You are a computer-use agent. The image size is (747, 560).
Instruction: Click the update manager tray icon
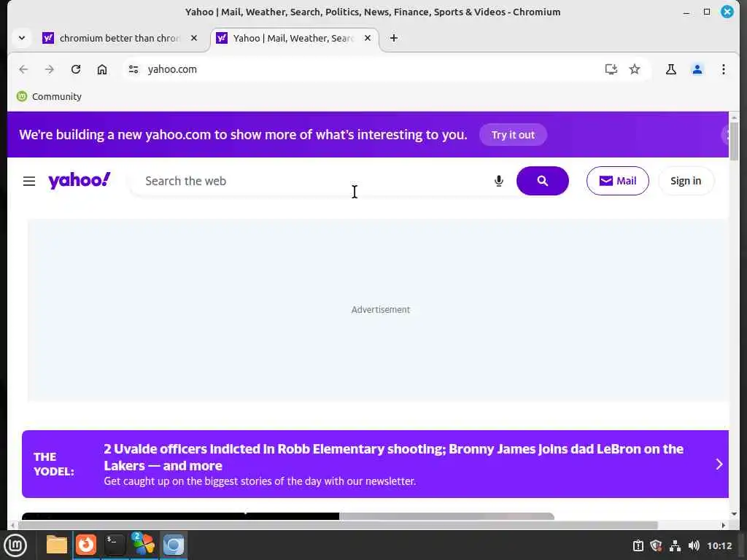click(x=638, y=545)
